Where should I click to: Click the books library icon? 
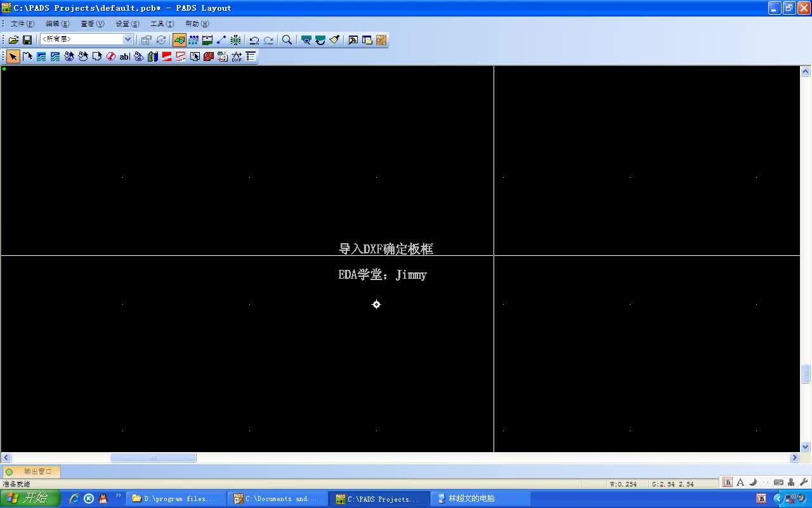(x=153, y=57)
